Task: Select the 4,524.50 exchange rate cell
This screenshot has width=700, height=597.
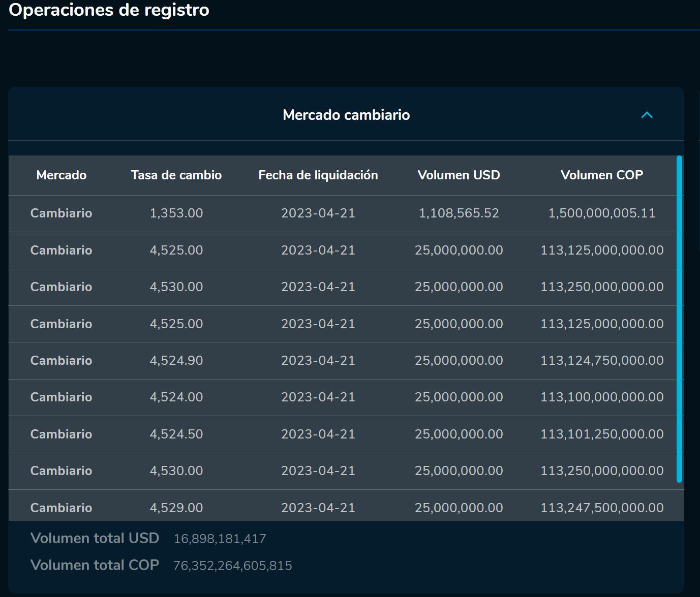Action: pyautogui.click(x=176, y=434)
